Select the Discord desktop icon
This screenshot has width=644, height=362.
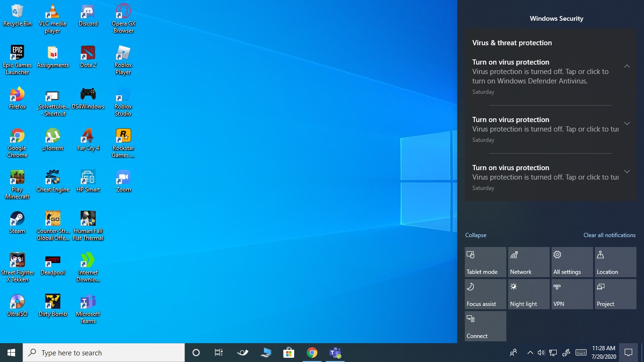(x=88, y=16)
